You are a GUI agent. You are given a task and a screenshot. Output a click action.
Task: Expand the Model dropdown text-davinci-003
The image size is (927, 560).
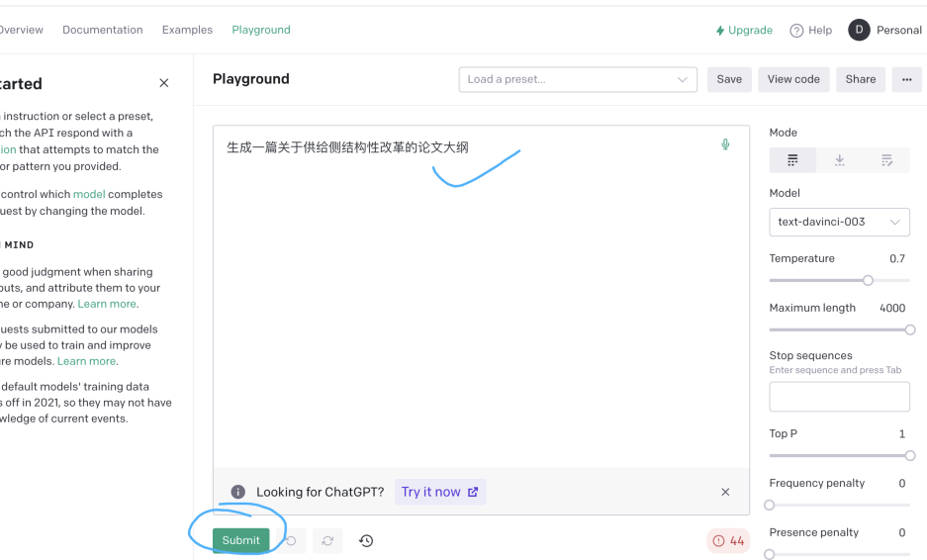click(839, 222)
